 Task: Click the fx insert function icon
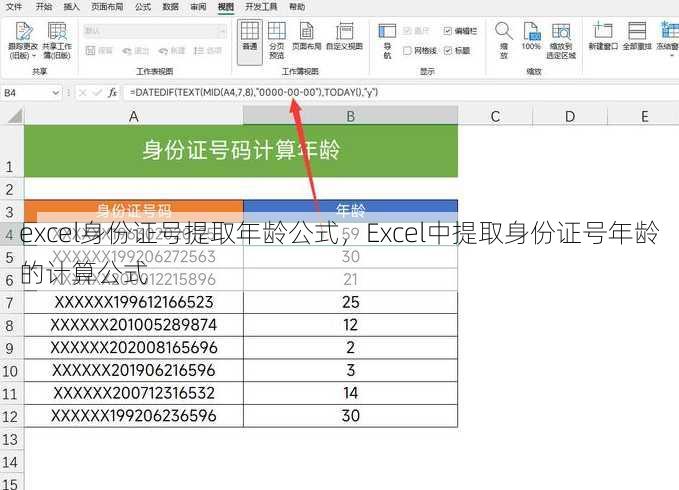112,93
